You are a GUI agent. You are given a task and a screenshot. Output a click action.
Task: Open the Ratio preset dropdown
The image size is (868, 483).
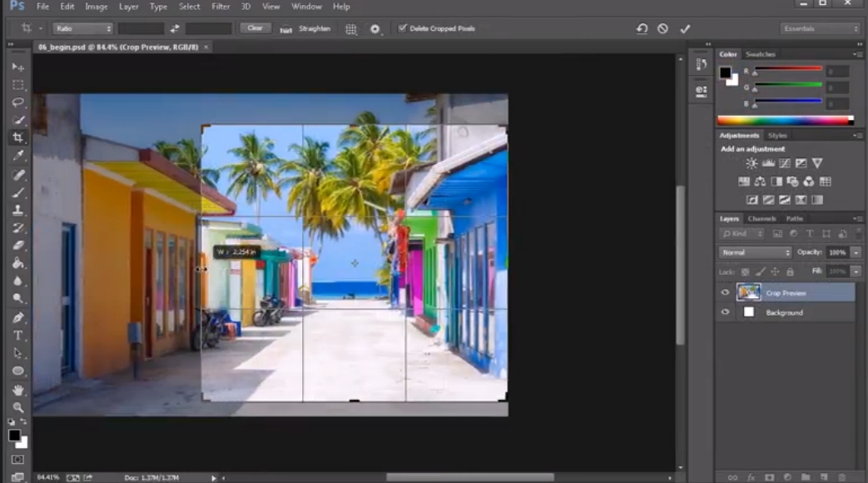coord(83,28)
